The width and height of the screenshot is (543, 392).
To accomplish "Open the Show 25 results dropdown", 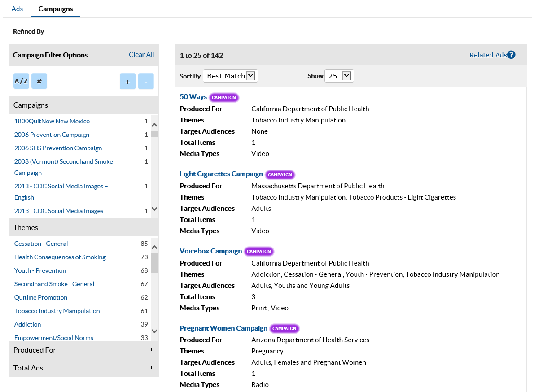I will tap(339, 76).
